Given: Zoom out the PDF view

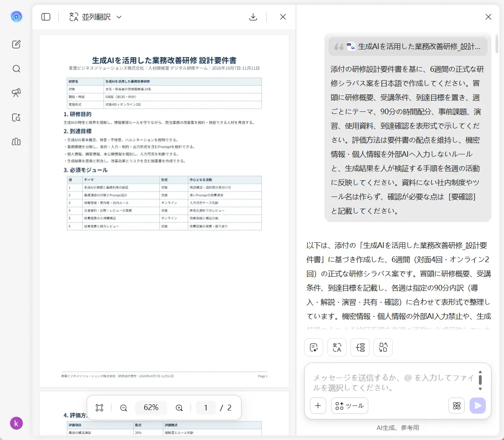Looking at the screenshot, I should pos(124,408).
